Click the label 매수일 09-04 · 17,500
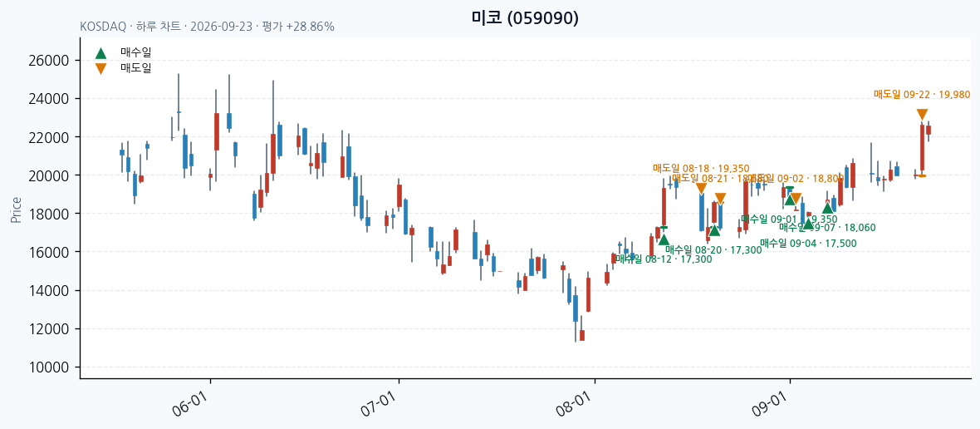This screenshot has width=980, height=429. pyautogui.click(x=808, y=244)
